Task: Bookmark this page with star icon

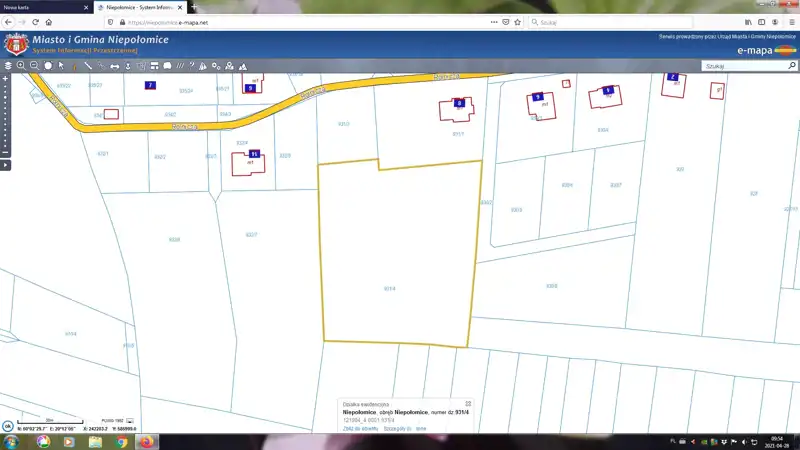Action: click(x=518, y=21)
